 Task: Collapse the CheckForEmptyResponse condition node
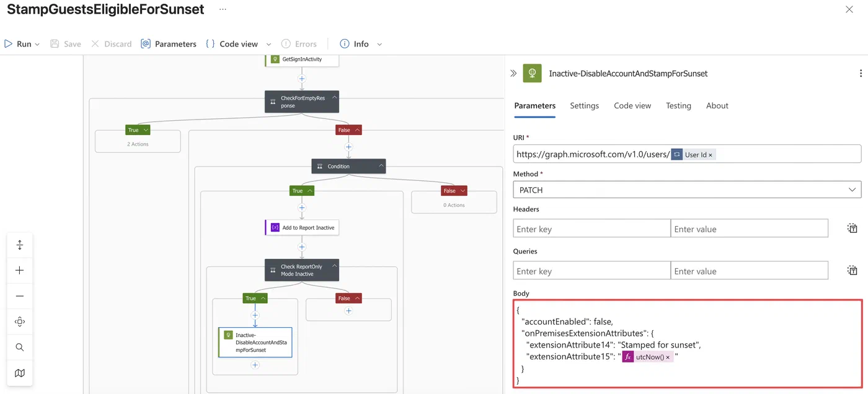[x=334, y=98]
